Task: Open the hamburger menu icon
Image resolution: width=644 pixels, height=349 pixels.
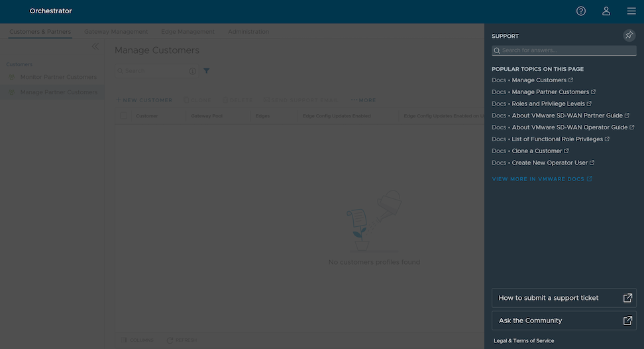Action: pos(631,11)
